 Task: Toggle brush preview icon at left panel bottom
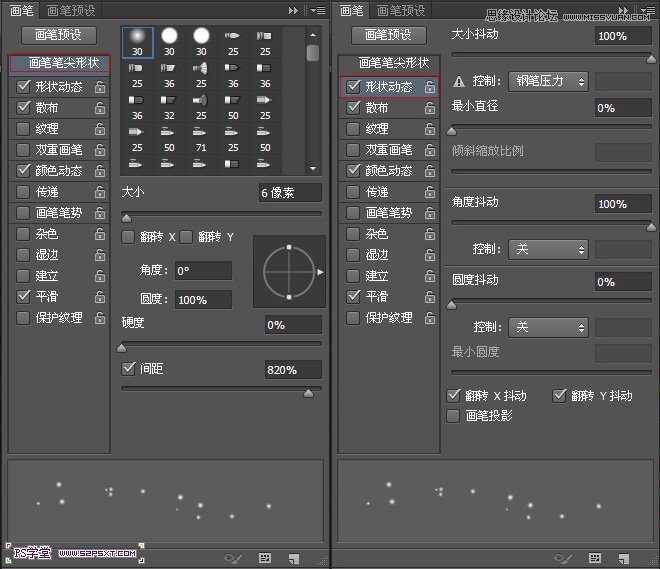coord(233,558)
